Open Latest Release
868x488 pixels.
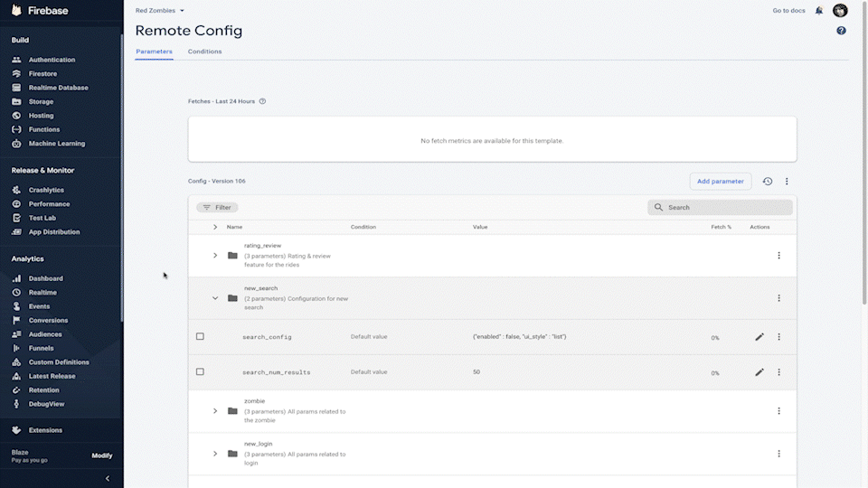coord(52,376)
